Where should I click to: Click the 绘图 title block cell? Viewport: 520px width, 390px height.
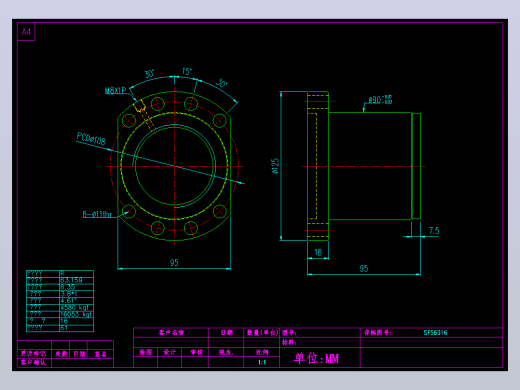tap(145, 352)
